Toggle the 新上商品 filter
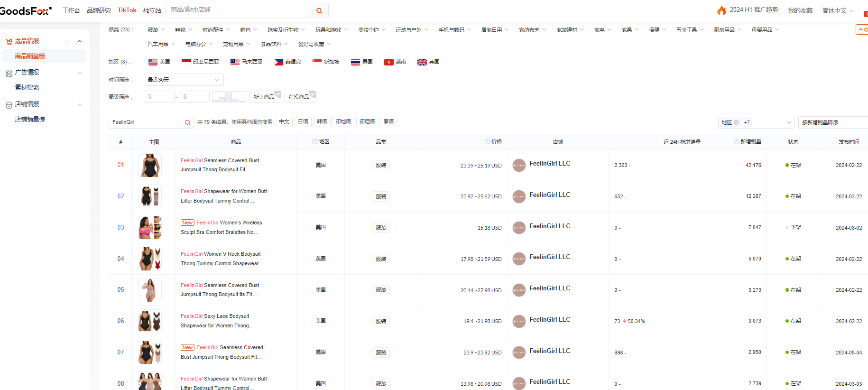This screenshot has height=390, width=868. (265, 97)
